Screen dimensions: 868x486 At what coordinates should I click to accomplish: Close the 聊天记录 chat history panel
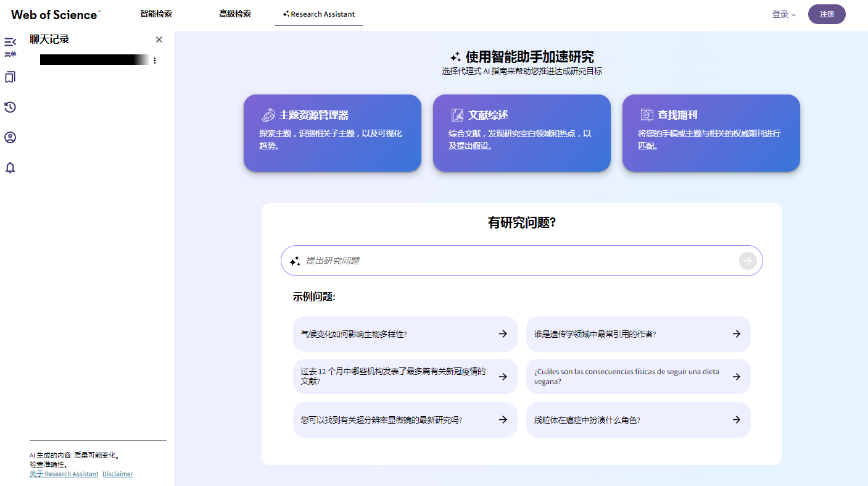pos(159,40)
